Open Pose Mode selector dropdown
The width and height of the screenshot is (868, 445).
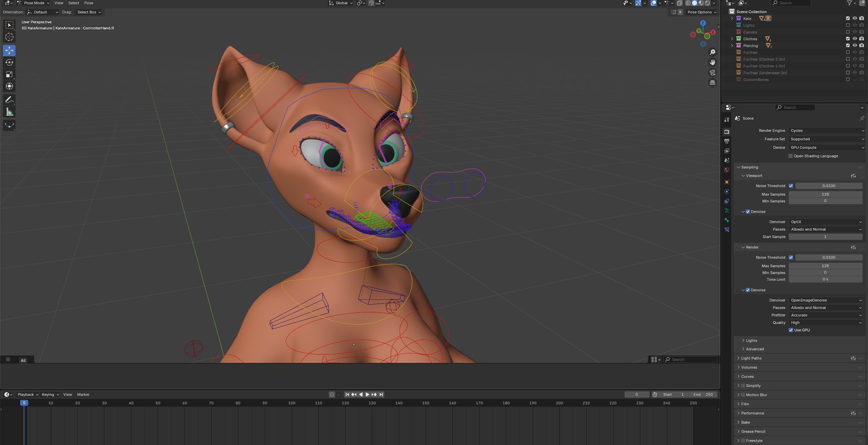point(34,3)
